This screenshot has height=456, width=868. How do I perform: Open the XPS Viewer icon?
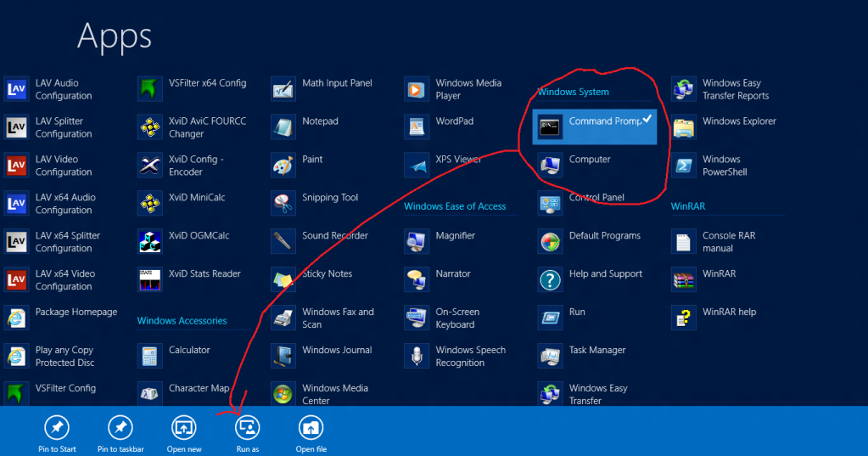(417, 166)
